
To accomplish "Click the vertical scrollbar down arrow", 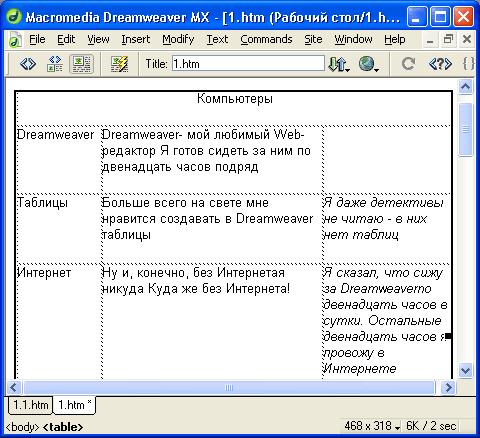I will [x=465, y=370].
